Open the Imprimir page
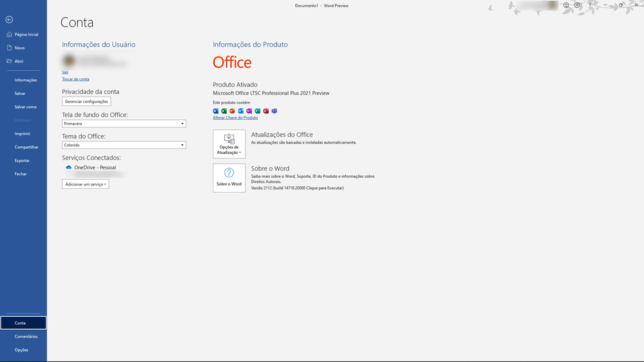This screenshot has width=644, height=362. (x=23, y=134)
